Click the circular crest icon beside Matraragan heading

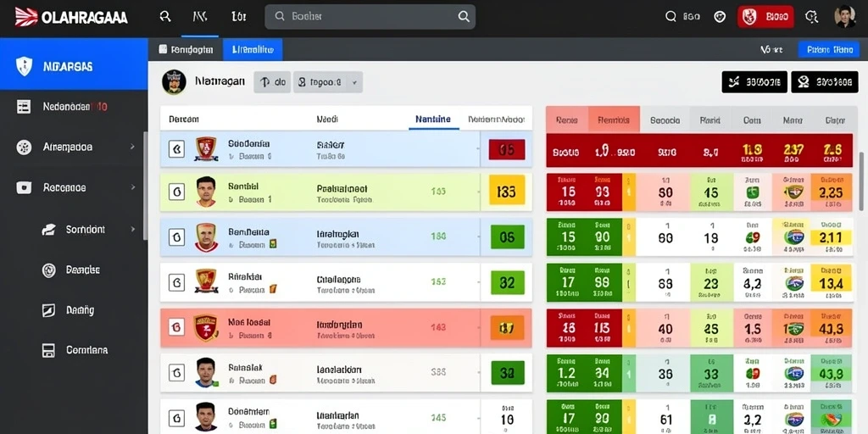coord(173,82)
